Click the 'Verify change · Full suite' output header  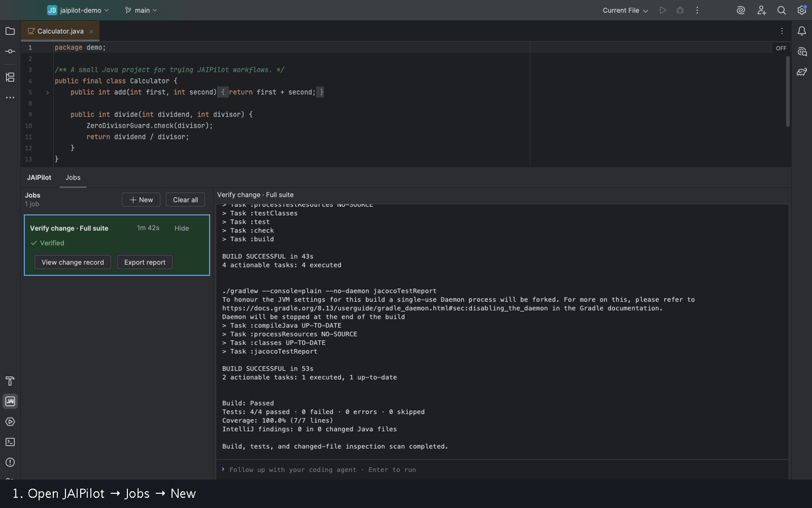pos(255,195)
